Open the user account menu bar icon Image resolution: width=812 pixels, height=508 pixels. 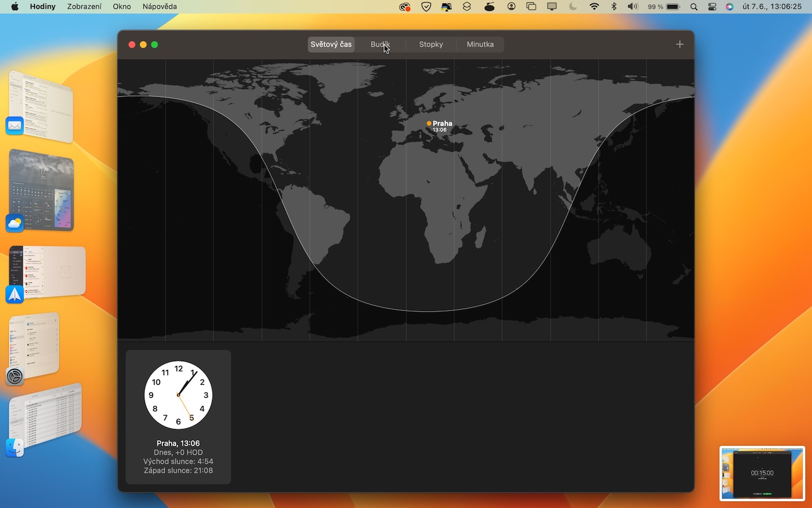coord(511,7)
